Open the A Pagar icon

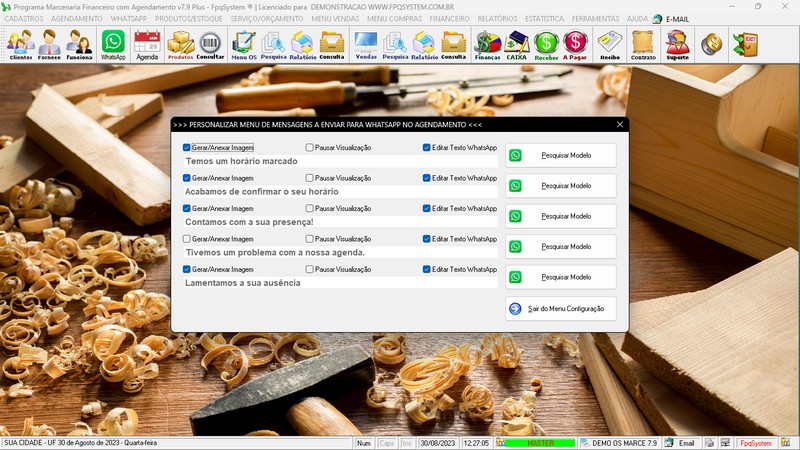[575, 44]
